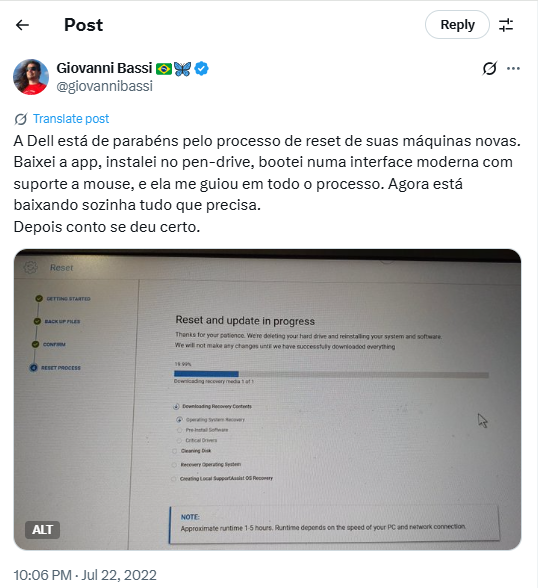Click the Getting Started green checkmark step
The height and width of the screenshot is (588, 538).
click(39, 298)
